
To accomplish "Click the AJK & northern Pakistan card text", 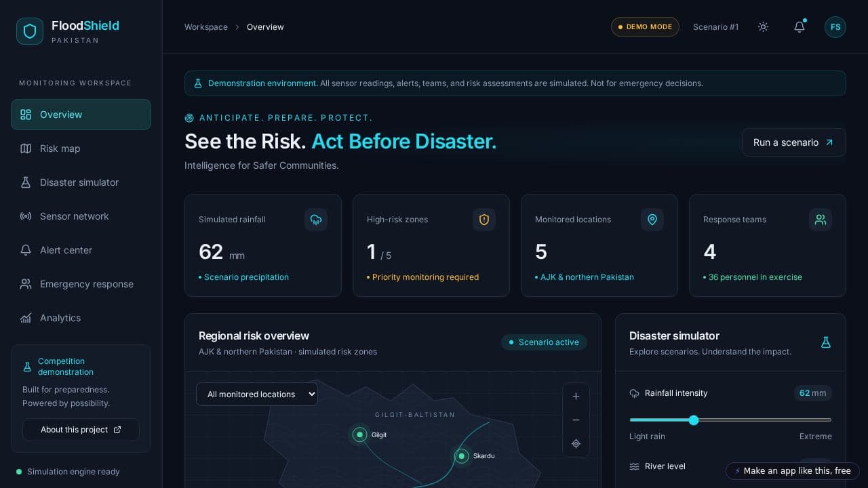I will pyautogui.click(x=587, y=277).
